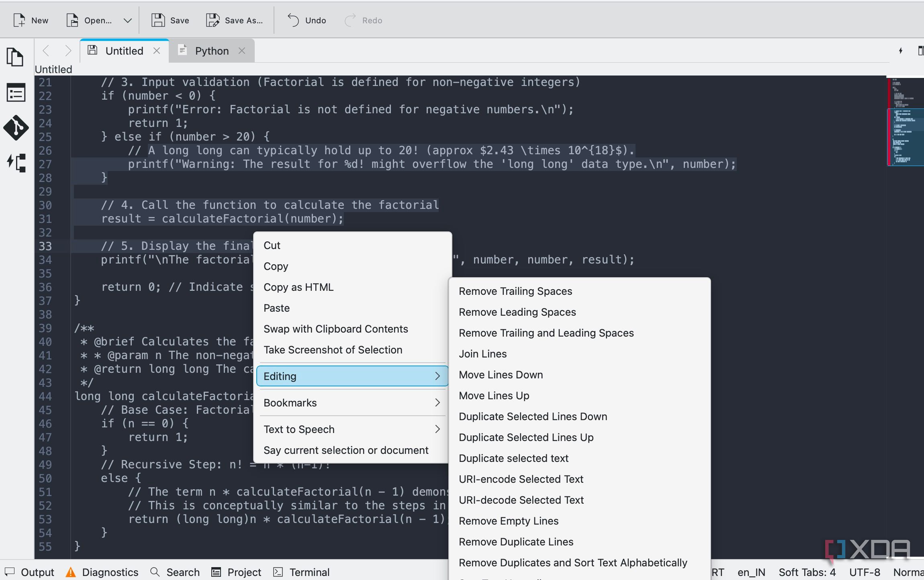Open the Git sidebar panel icon
This screenshot has height=580, width=924.
coord(16,128)
